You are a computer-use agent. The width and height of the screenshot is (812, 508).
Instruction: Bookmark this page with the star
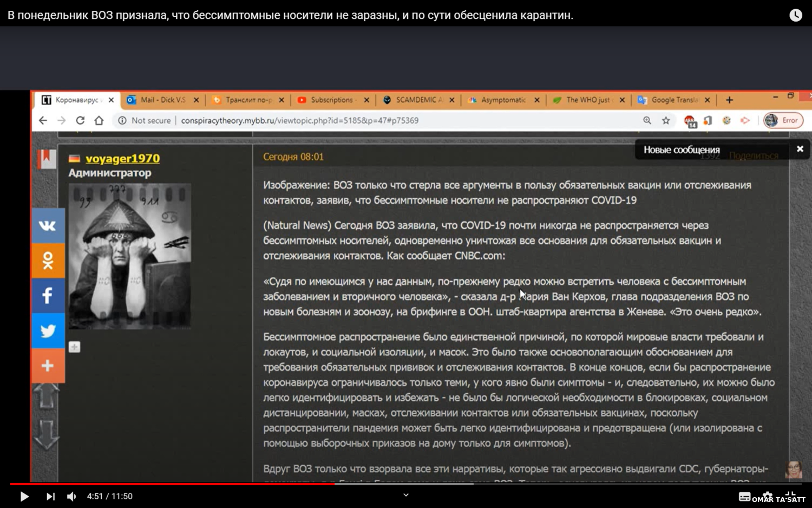pyautogui.click(x=666, y=120)
